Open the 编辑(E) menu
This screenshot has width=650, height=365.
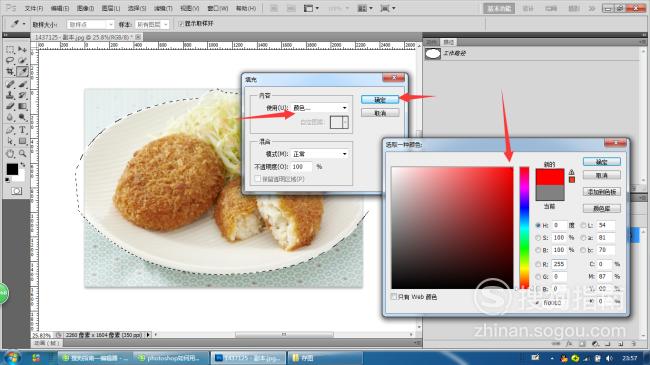60,8
